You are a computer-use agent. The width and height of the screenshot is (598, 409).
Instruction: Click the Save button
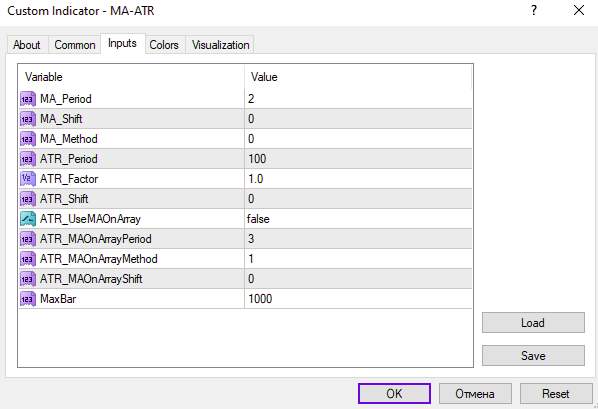[533, 356]
